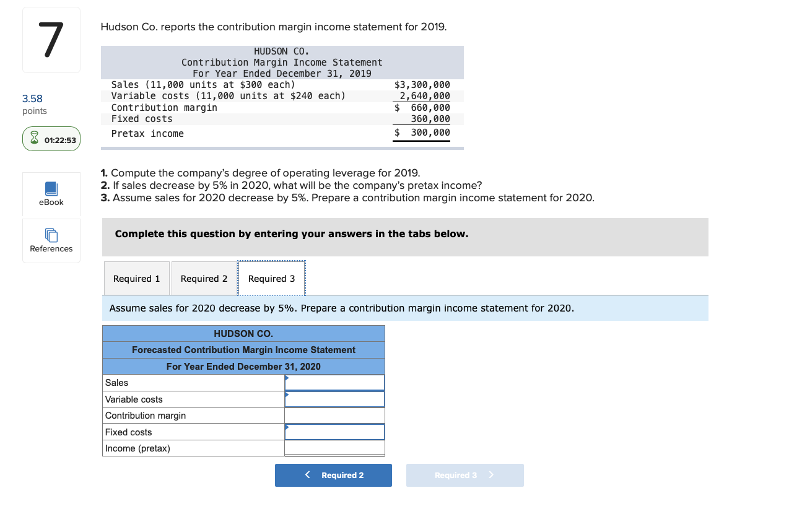Click the blue marker in the Fixed costs cell
This screenshot has width=789, height=532.
click(x=286, y=427)
